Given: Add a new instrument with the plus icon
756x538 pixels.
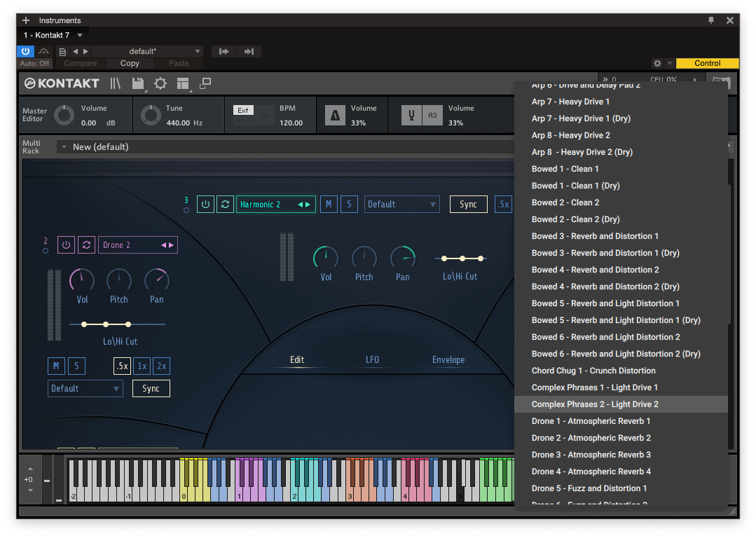Looking at the screenshot, I should (26, 20).
